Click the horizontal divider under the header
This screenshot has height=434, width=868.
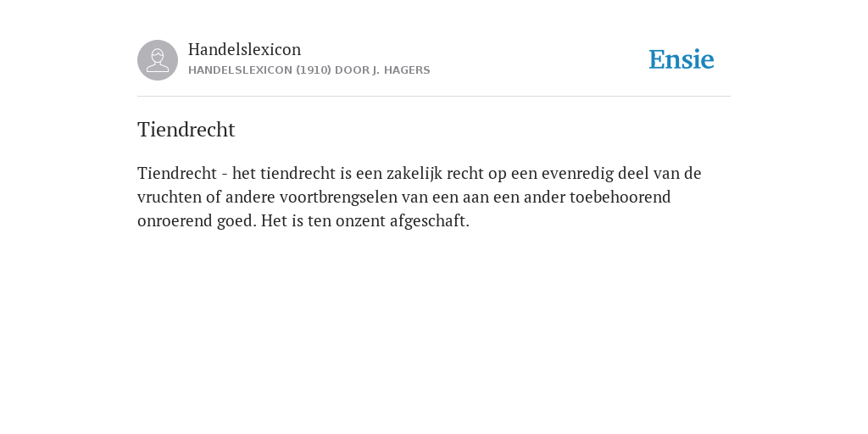434,97
